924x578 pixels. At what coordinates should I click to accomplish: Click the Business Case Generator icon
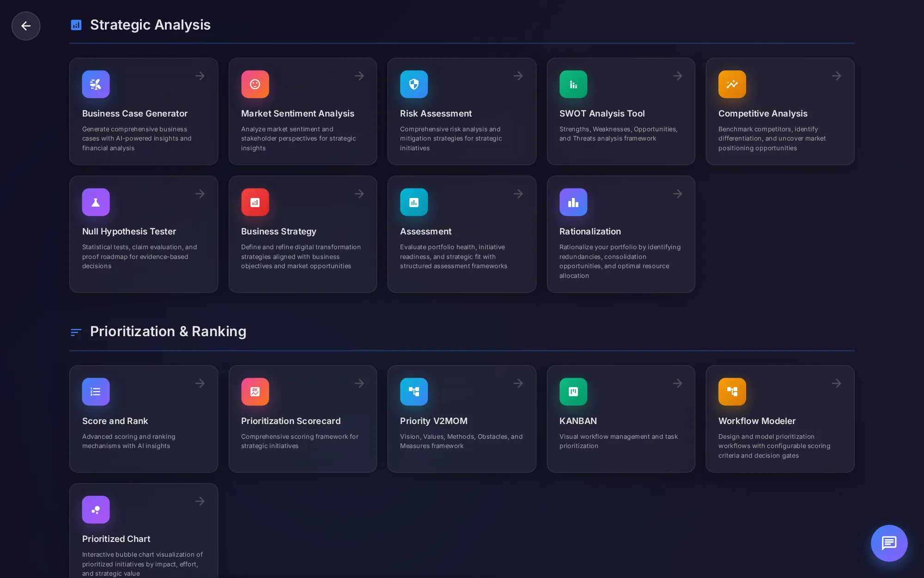coord(96,84)
